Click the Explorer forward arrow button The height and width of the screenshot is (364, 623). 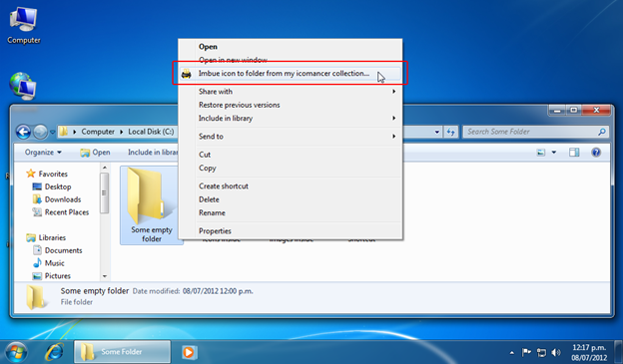40,132
